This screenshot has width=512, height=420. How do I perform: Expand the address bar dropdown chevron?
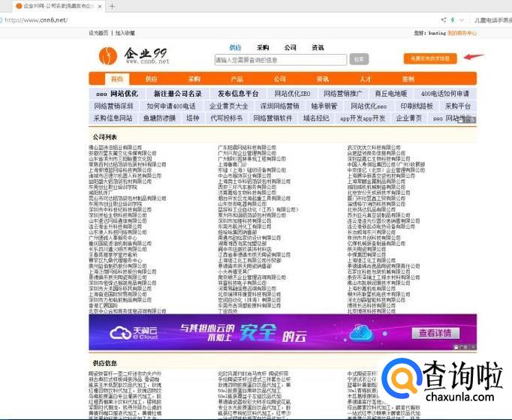[x=462, y=20]
